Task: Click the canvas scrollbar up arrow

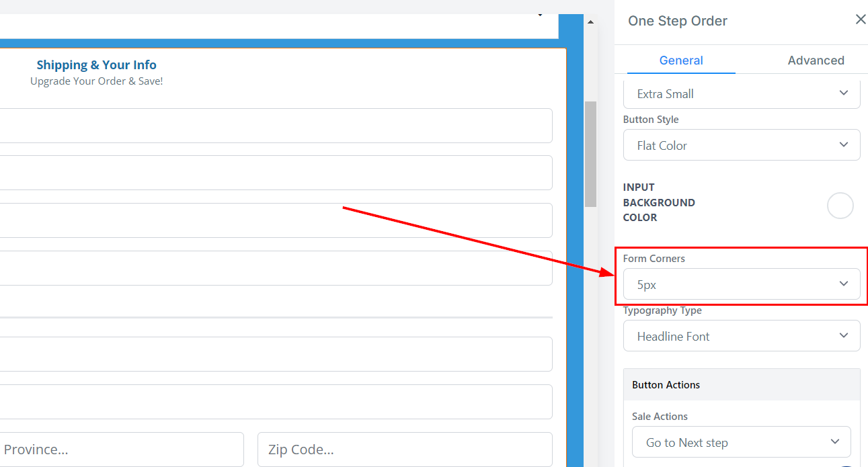Action: (590, 22)
